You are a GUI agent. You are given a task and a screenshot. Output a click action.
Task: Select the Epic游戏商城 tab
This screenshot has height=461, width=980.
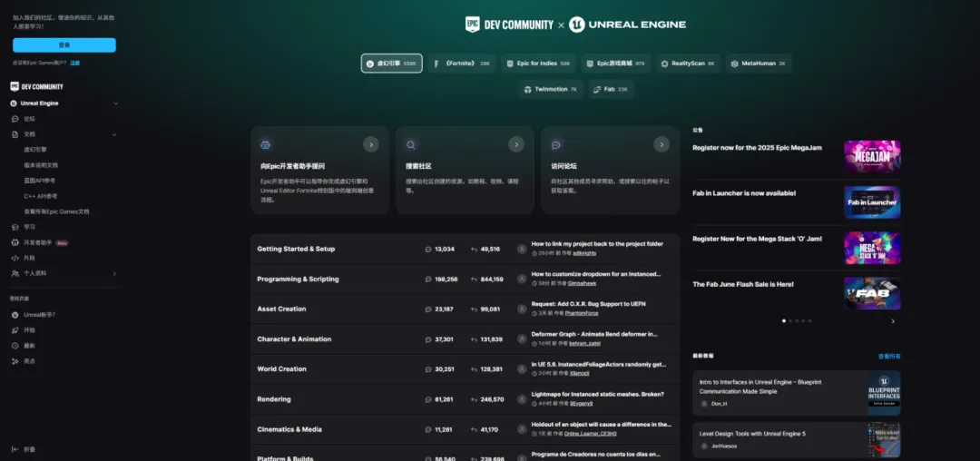(615, 64)
